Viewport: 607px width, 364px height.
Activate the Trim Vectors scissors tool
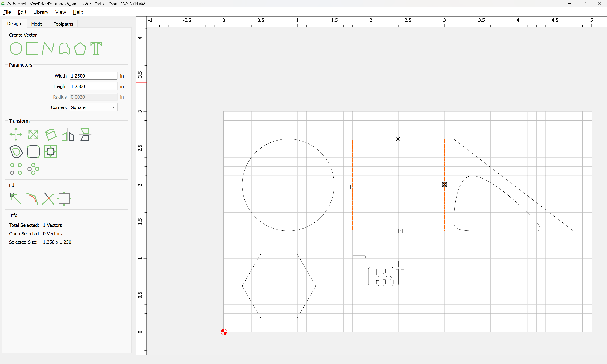[48, 199]
